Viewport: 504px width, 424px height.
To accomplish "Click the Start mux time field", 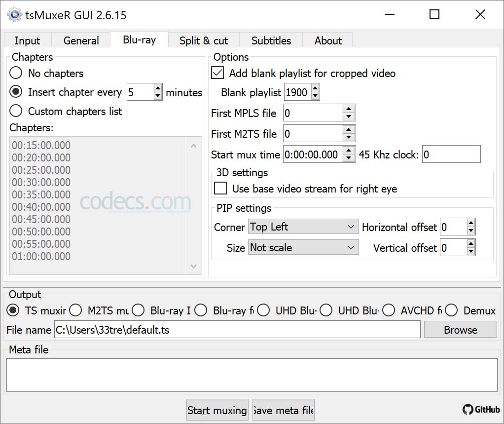I will [x=313, y=154].
